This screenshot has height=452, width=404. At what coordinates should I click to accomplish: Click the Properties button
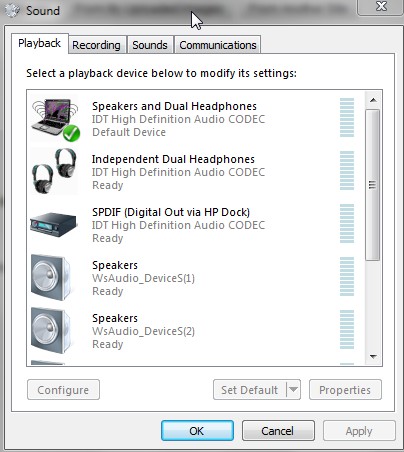[345, 389]
